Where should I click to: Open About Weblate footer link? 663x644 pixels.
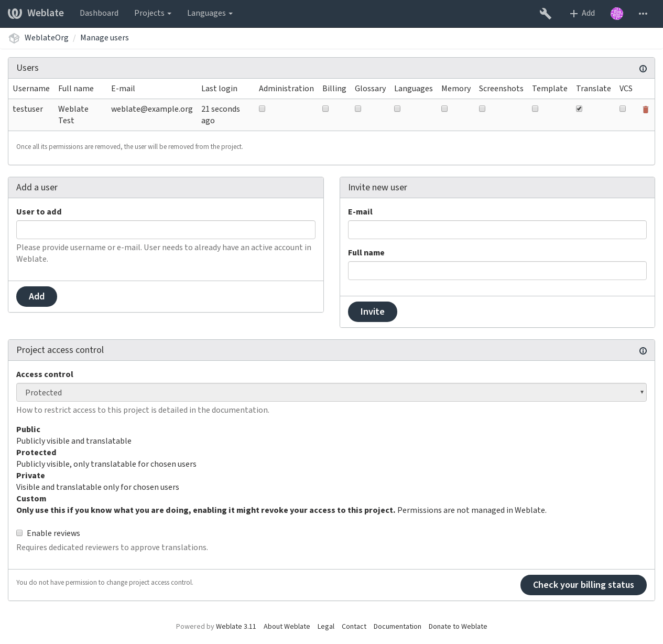pyautogui.click(x=287, y=626)
